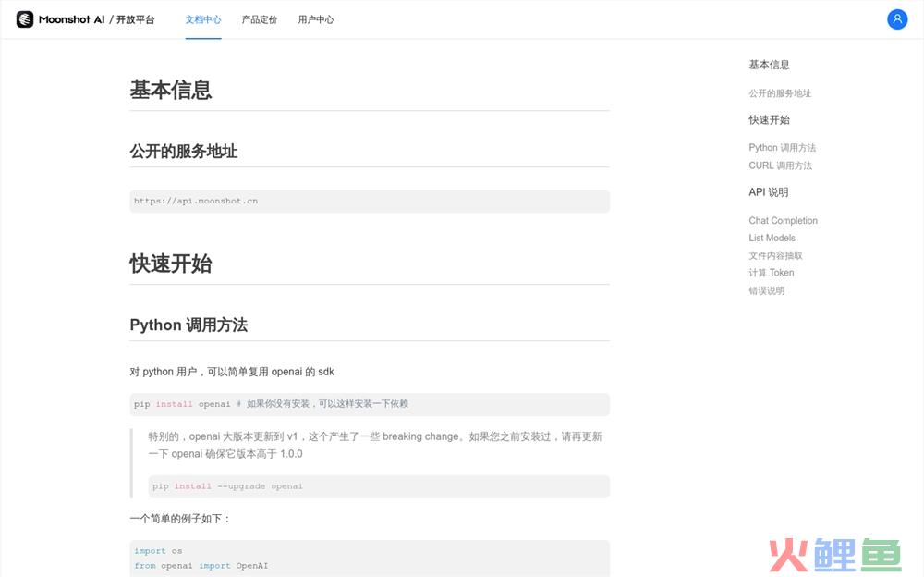Open Chat Completion sidebar link
Screen dimensions: 924x577
click(784, 221)
